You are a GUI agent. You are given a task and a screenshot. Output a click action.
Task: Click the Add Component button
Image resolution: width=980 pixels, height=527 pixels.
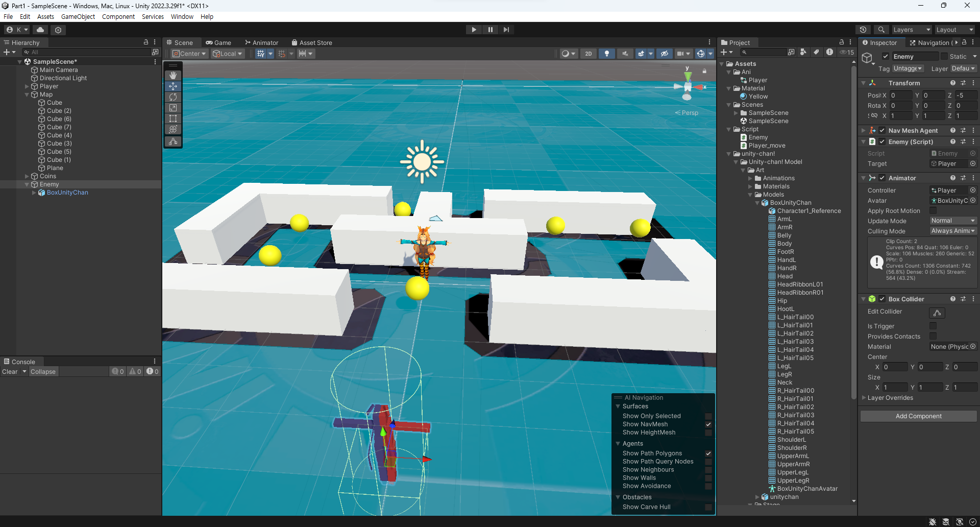point(918,416)
